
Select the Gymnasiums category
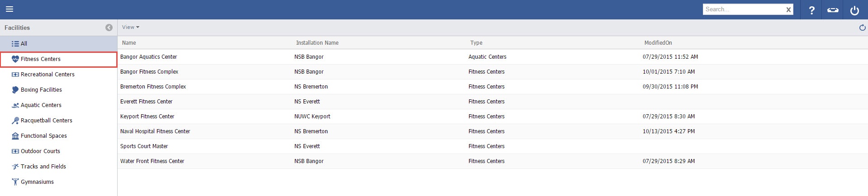(37, 182)
